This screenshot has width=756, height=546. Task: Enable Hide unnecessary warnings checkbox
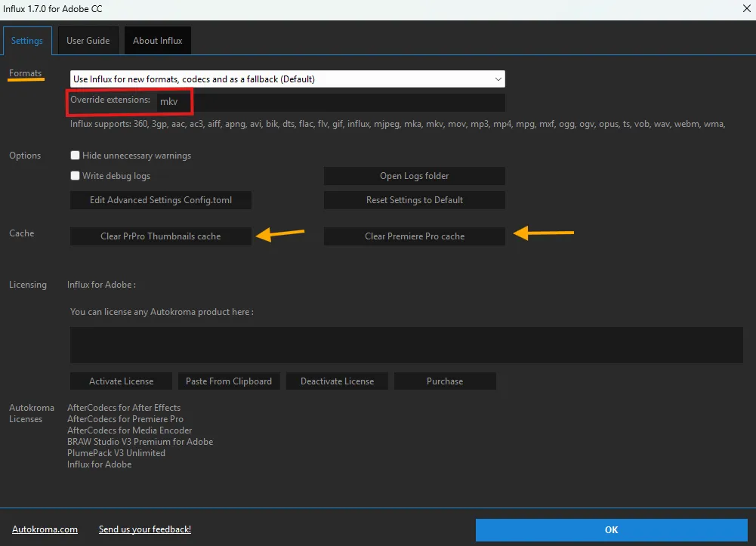[x=76, y=155]
